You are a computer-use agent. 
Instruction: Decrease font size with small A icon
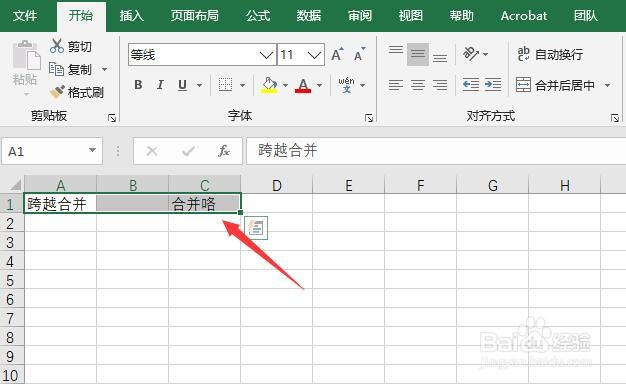(359, 54)
